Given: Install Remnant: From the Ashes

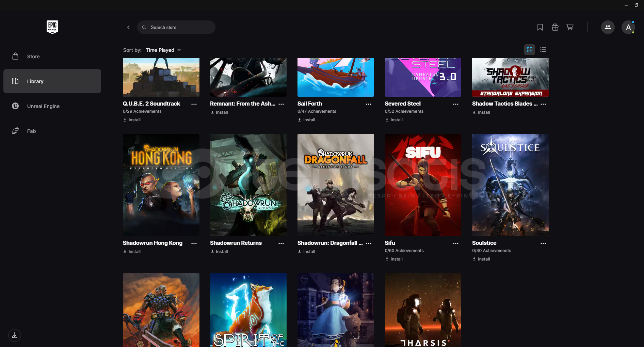Looking at the screenshot, I should click(x=219, y=112).
